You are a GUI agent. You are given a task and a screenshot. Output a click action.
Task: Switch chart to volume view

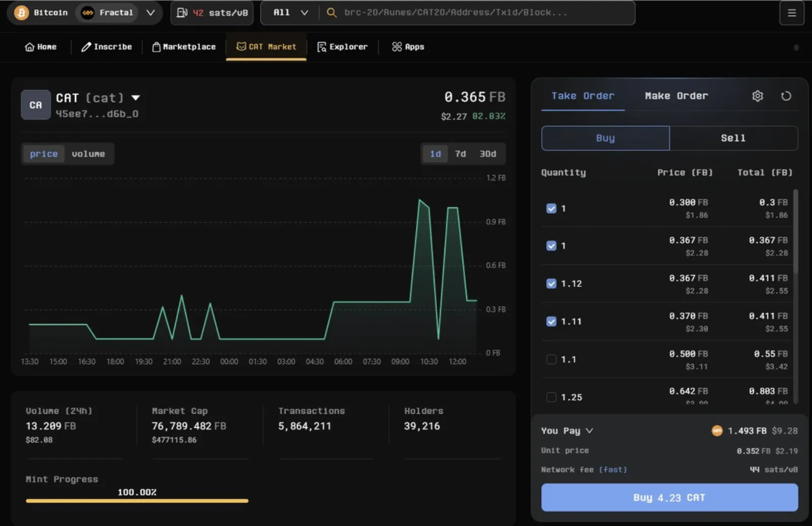(x=88, y=154)
